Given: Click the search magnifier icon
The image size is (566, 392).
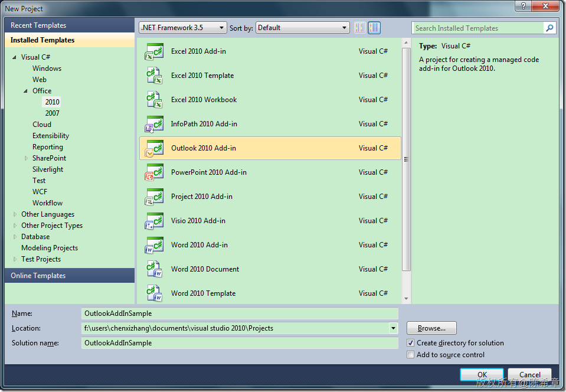Looking at the screenshot, I should point(549,28).
